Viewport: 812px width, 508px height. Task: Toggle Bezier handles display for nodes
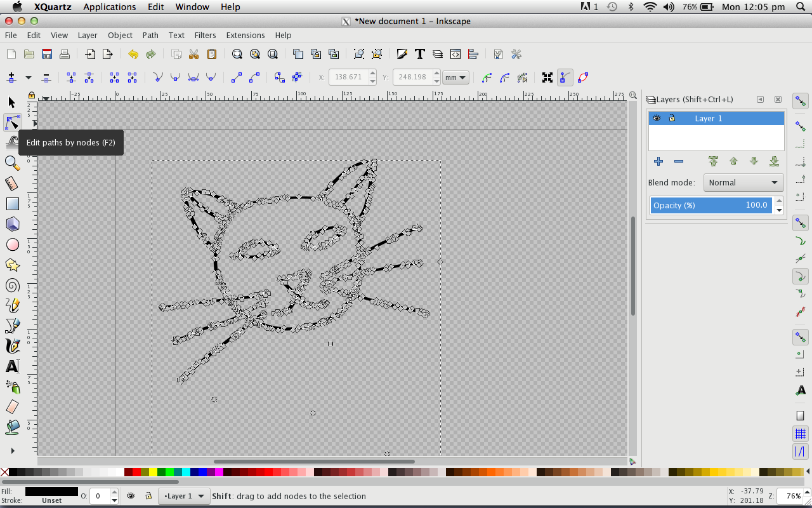point(565,77)
